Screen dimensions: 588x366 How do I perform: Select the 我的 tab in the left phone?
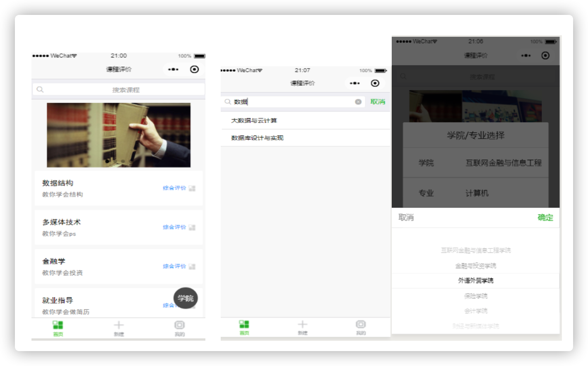click(179, 328)
